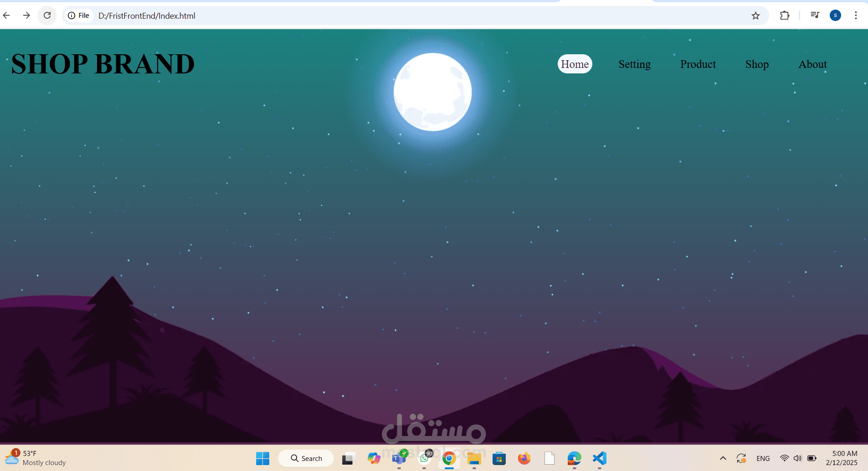868x471 pixels.
Task: Open Microsoft Store from the taskbar
Action: [x=499, y=458]
